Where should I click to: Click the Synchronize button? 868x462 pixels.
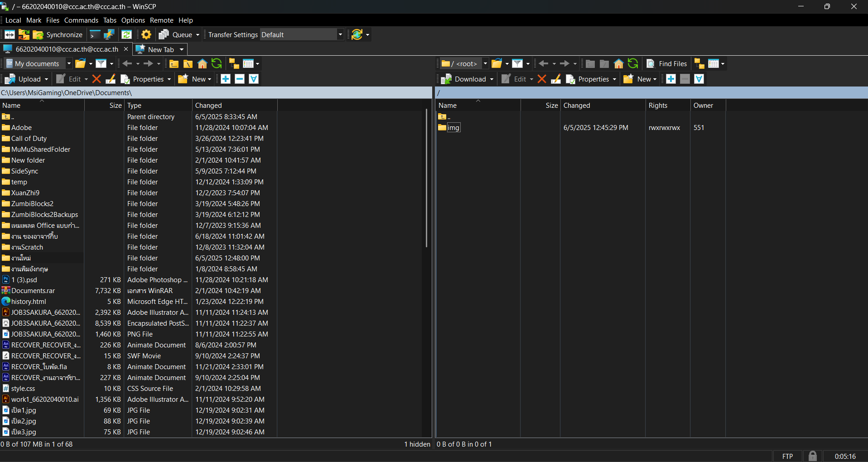pos(58,34)
